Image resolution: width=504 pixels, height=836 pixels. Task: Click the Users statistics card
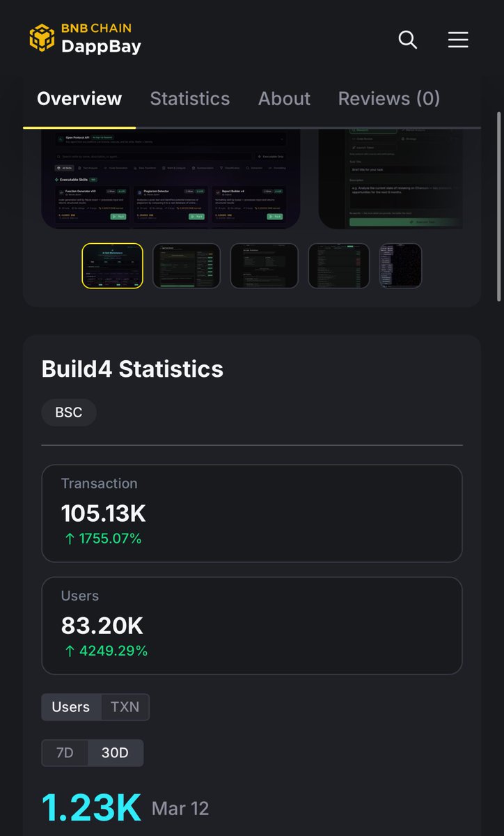pyautogui.click(x=252, y=626)
